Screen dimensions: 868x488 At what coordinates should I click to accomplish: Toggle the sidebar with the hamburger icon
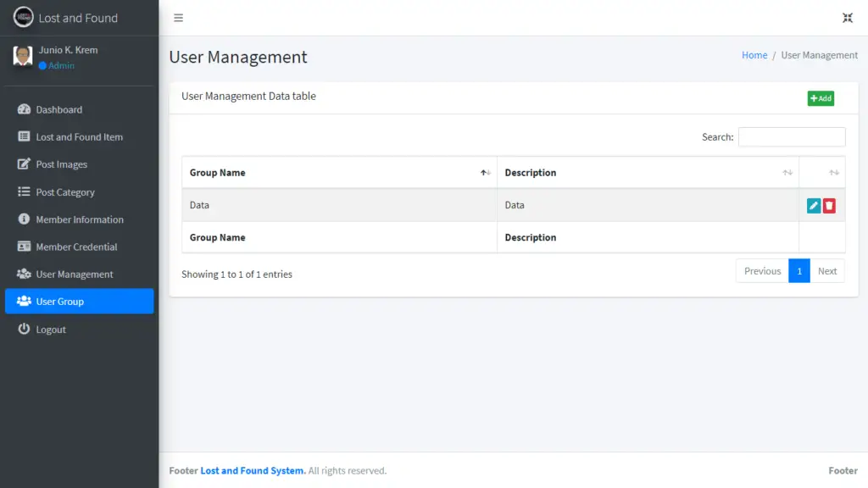point(178,16)
